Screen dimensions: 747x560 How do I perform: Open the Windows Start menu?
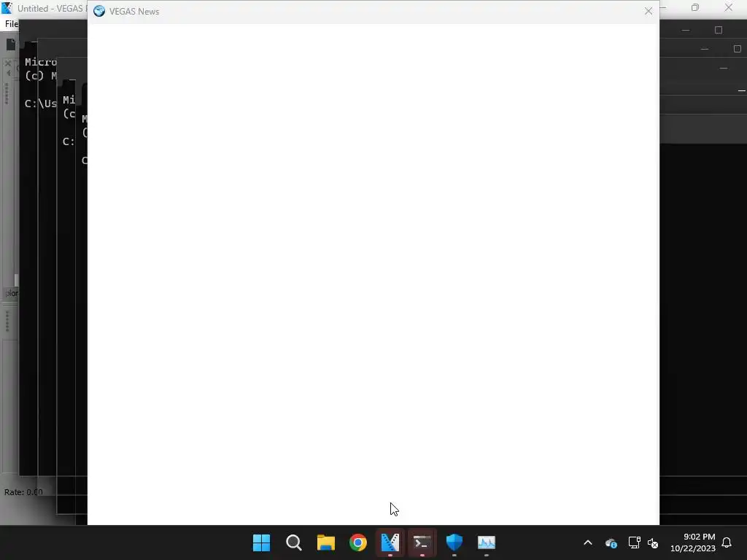(261, 542)
